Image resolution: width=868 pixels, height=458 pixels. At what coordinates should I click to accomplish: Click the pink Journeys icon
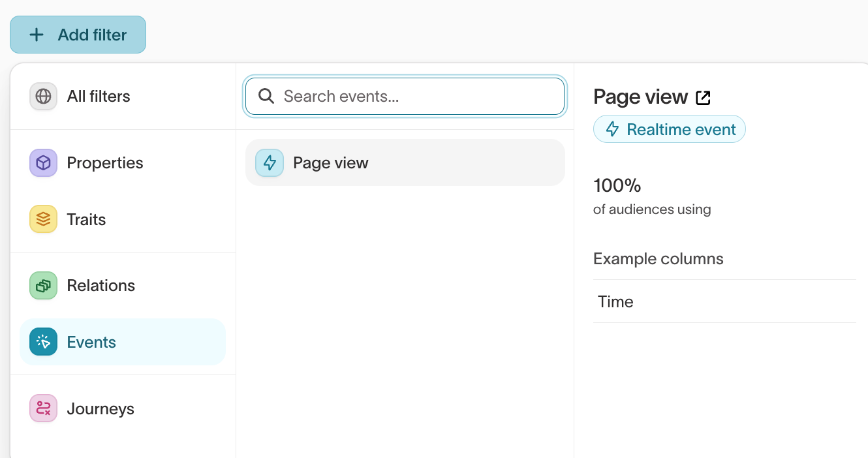tap(42, 408)
